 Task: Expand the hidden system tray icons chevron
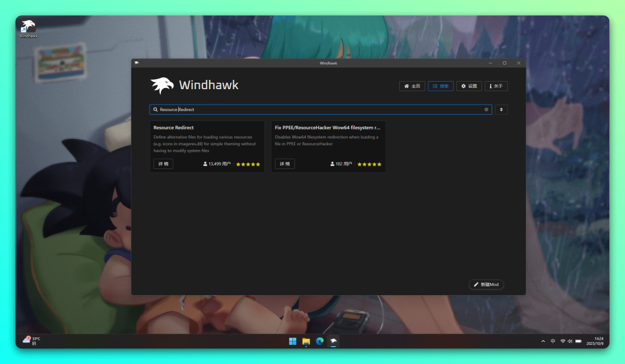(543, 341)
